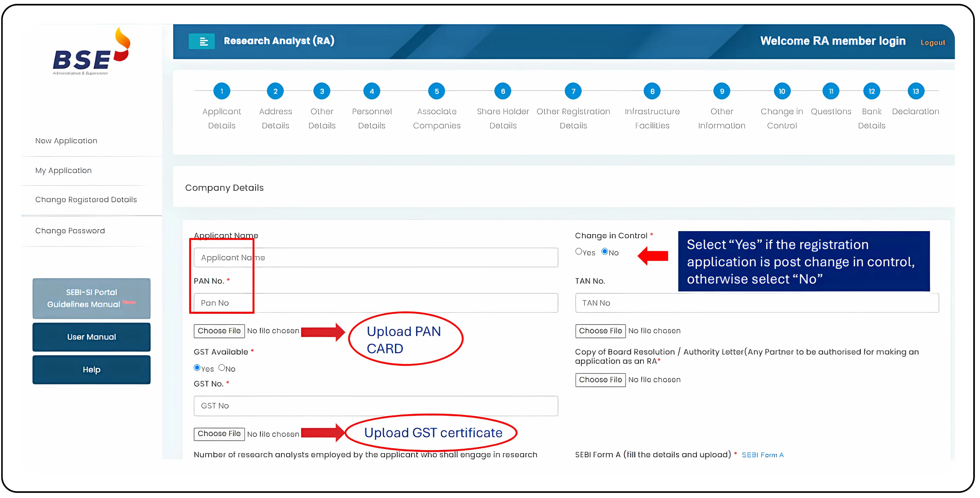This screenshot has height=498, width=980.
Task: Open My Application in the sidebar
Action: [x=63, y=170]
